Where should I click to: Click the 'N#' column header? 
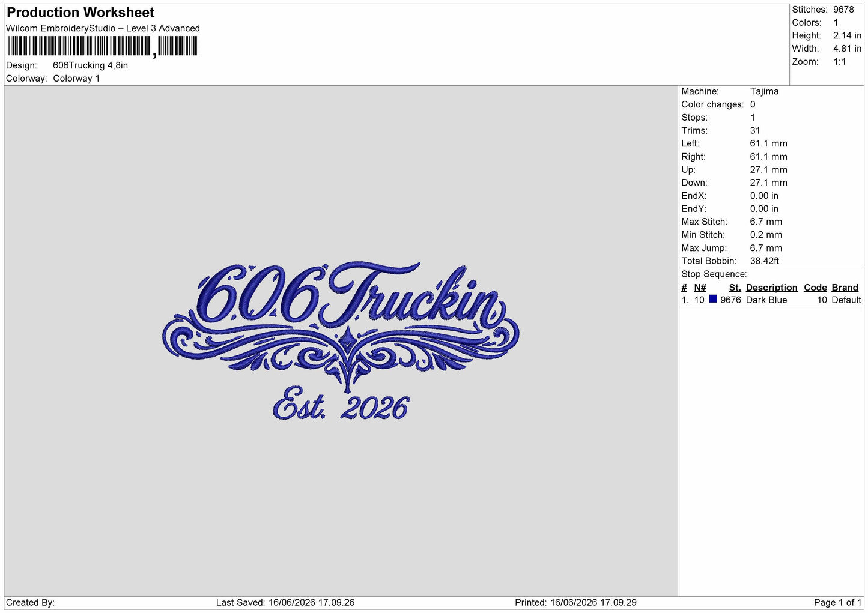pos(700,288)
